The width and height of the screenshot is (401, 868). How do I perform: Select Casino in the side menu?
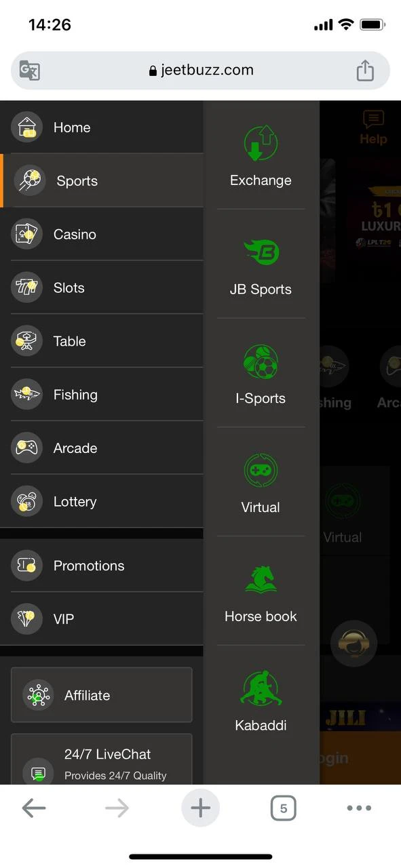pos(102,234)
